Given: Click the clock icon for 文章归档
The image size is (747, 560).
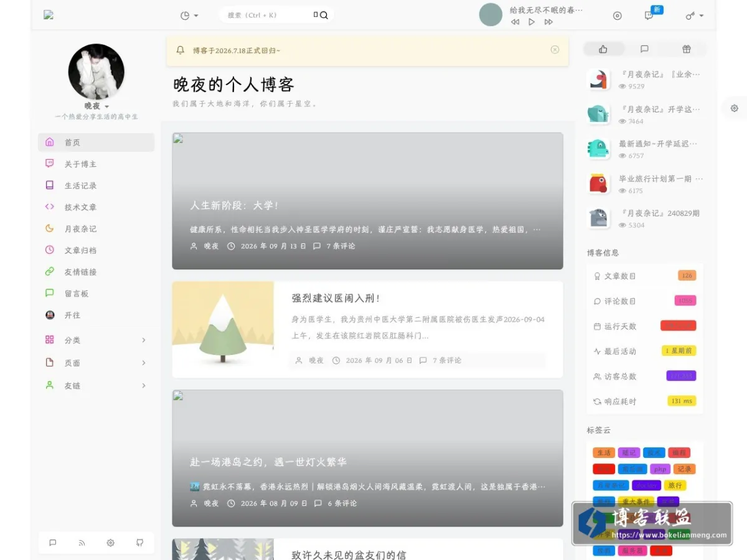Looking at the screenshot, I should [50, 250].
